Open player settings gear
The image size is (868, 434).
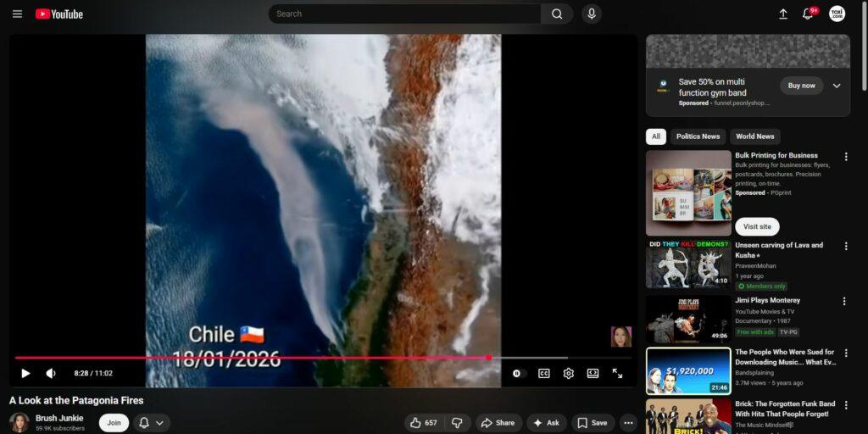pyautogui.click(x=568, y=373)
